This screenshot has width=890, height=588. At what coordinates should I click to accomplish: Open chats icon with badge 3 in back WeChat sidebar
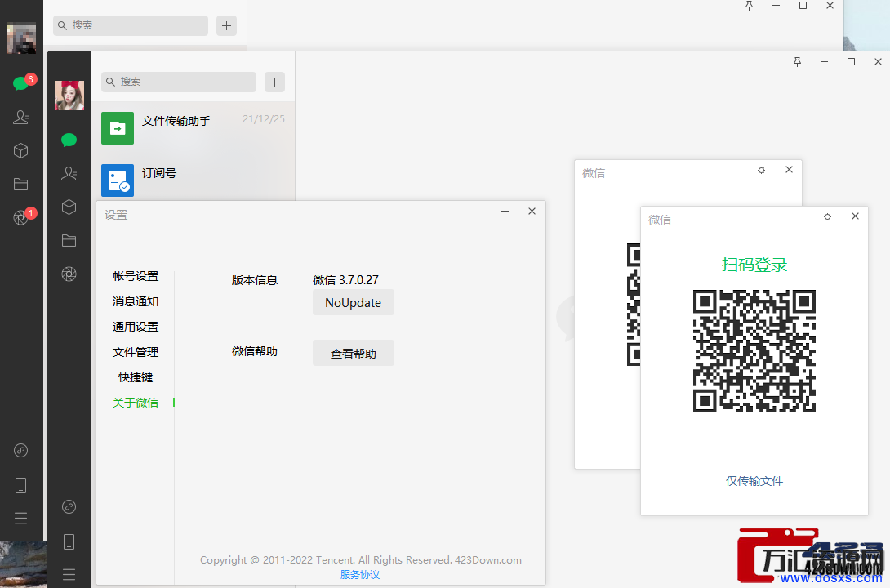21,82
